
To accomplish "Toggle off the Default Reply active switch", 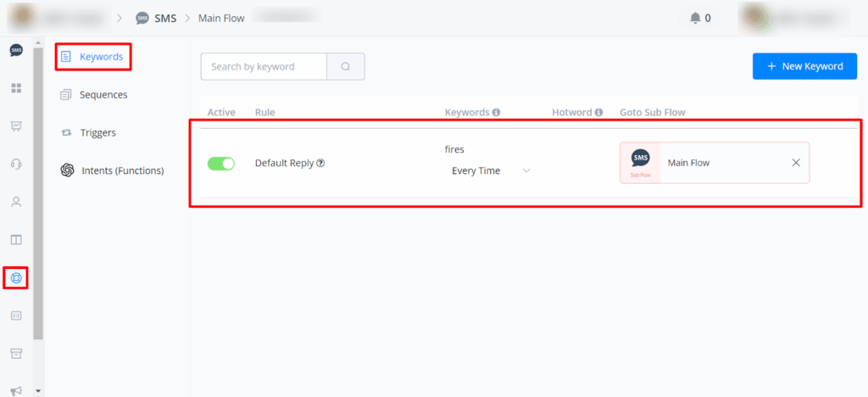I will pos(221,163).
